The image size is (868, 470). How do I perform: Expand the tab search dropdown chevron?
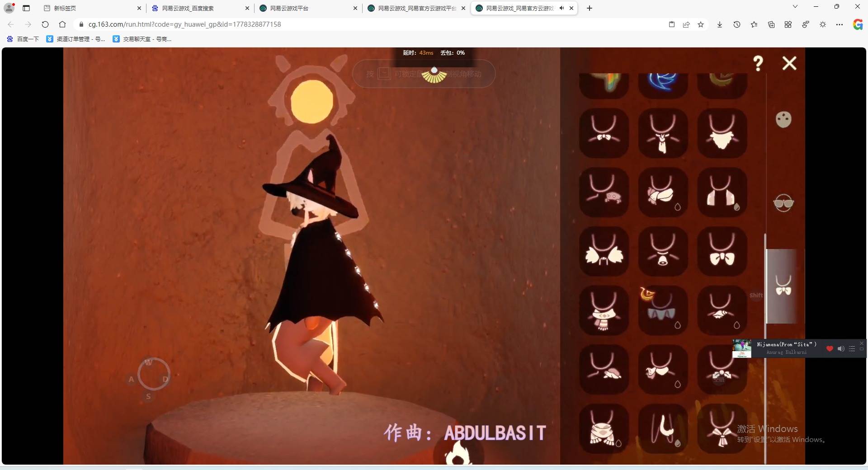click(x=795, y=7)
